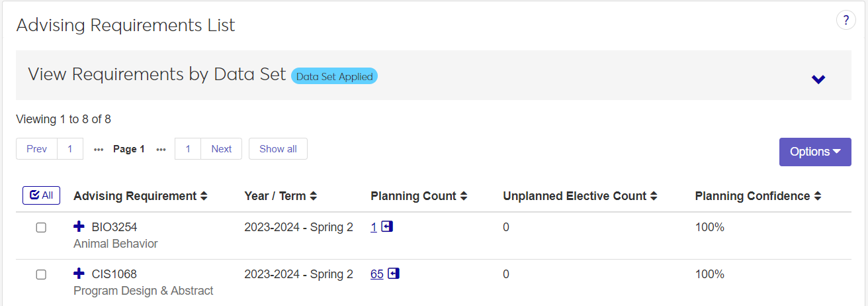Sort by Advising Requirement column arrows
This screenshot has width=868, height=306.
204,196
